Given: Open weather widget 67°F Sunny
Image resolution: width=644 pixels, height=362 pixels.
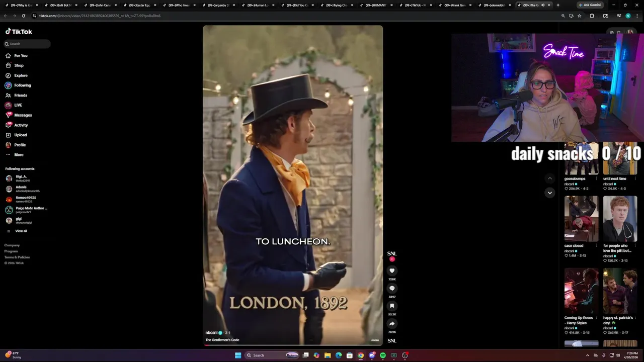Looking at the screenshot, I should coord(13,355).
